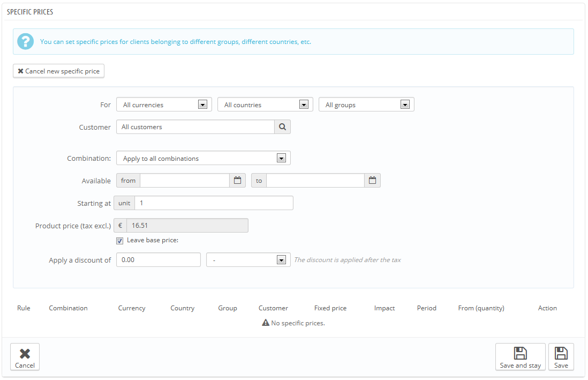Expand the 'All countries' selector
The image size is (588, 380).
pos(304,104)
